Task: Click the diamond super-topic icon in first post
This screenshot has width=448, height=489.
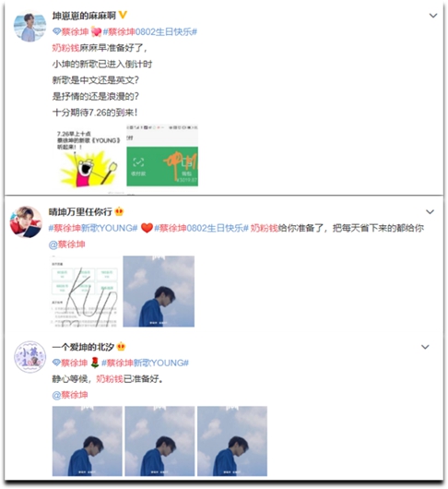Action: tap(56, 31)
